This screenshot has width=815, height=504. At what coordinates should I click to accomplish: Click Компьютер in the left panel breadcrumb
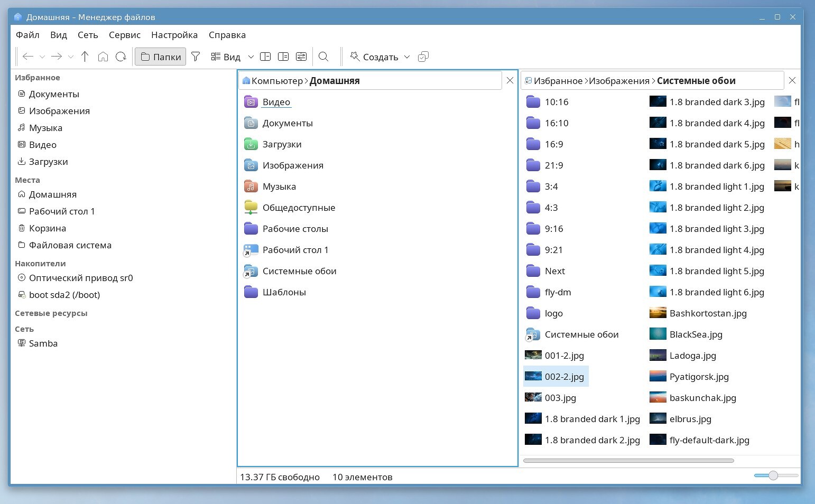pos(277,81)
